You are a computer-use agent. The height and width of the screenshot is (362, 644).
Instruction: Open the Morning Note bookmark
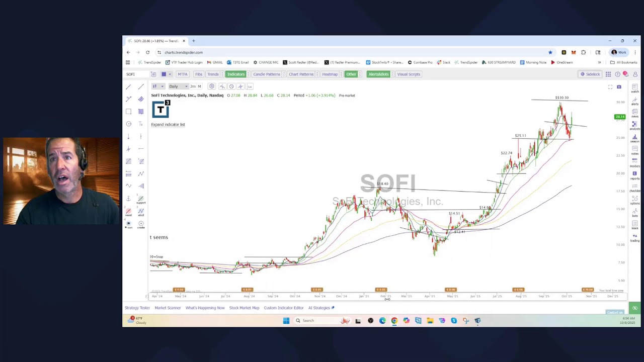533,62
